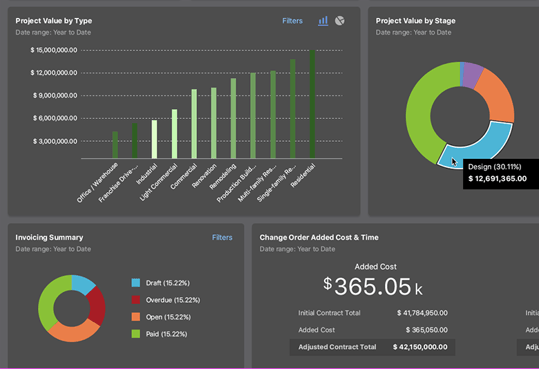Select the Draft (15.22%) legend label
The width and height of the screenshot is (539, 369).
point(168,283)
